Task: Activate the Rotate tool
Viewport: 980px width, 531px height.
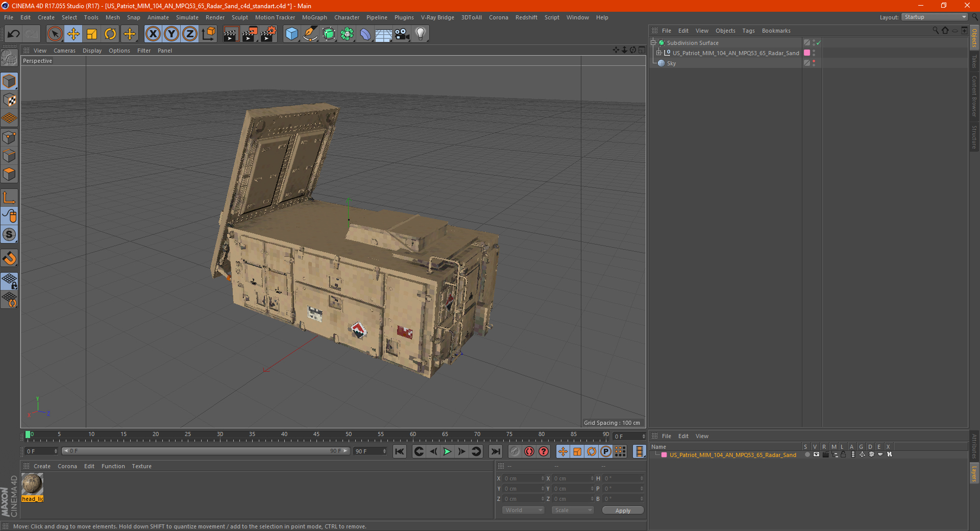Action: coord(110,34)
